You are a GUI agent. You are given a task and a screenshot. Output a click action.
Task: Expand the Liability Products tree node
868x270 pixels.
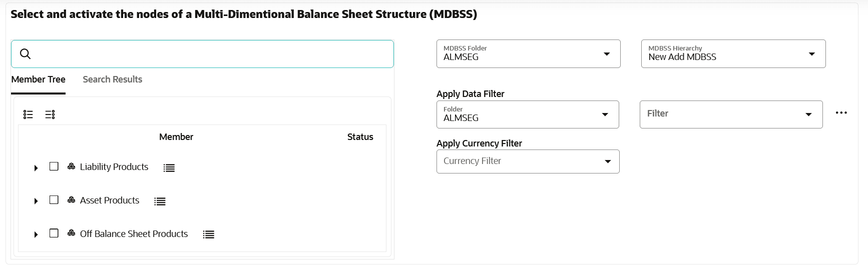[x=36, y=168]
